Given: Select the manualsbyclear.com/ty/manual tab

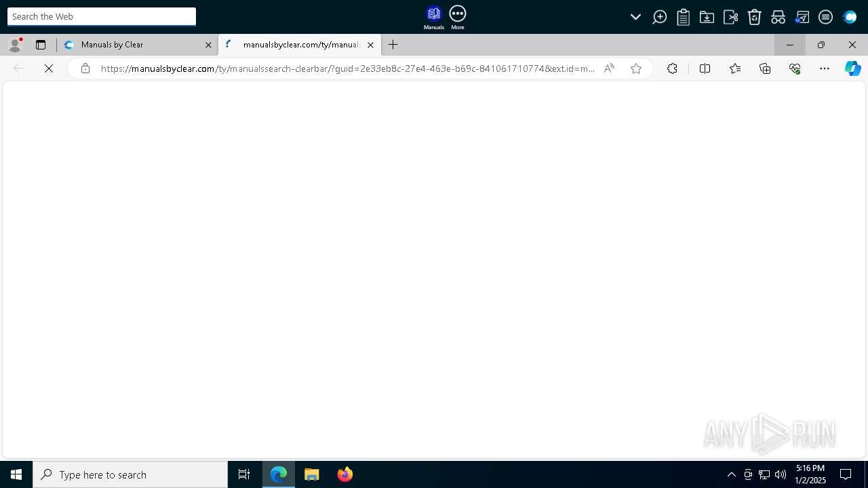Looking at the screenshot, I should pos(300,45).
